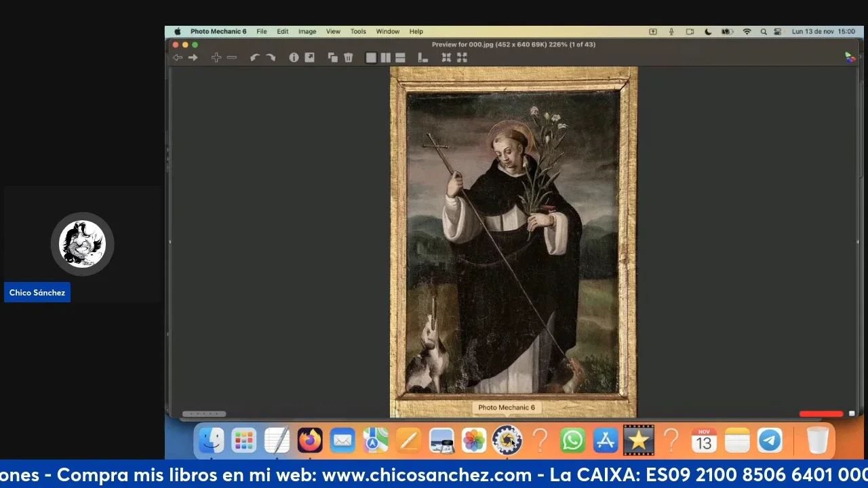
Task: Delete the current photo with trash icon
Action: pos(349,58)
